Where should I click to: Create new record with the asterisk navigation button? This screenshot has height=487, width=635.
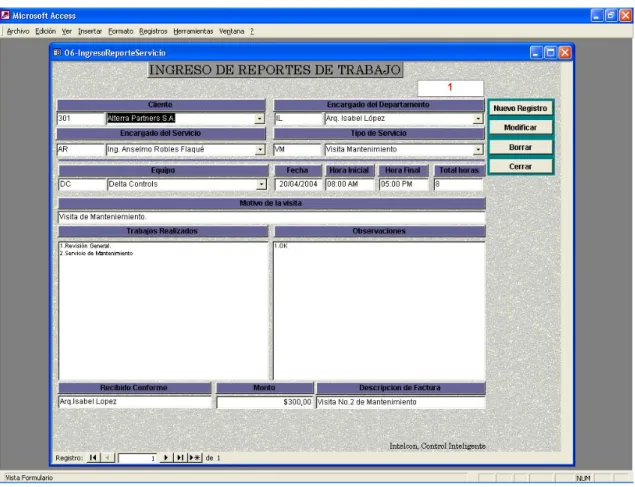195,457
